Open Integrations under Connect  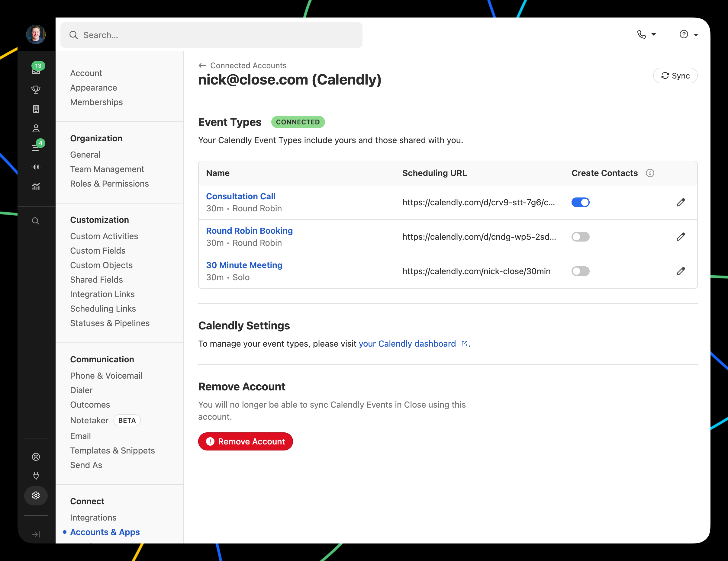[93, 518]
